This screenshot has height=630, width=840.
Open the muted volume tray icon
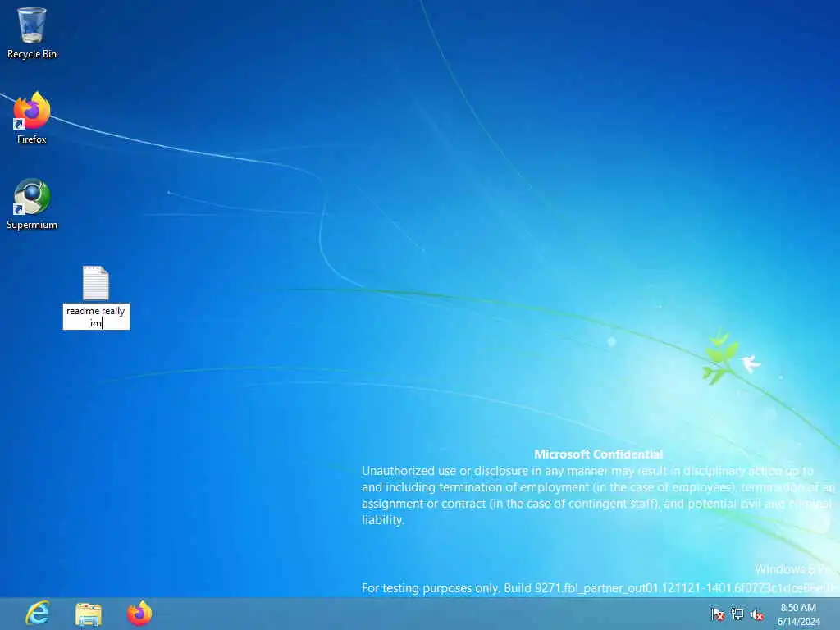pos(757,614)
